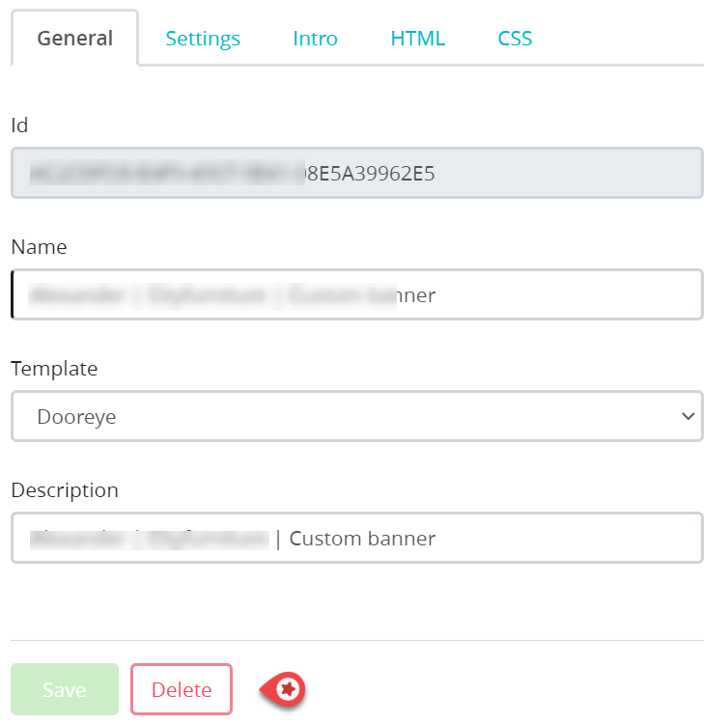The width and height of the screenshot is (728, 723).
Task: Expand the Template dropdown chevron arrow
Action: point(687,416)
